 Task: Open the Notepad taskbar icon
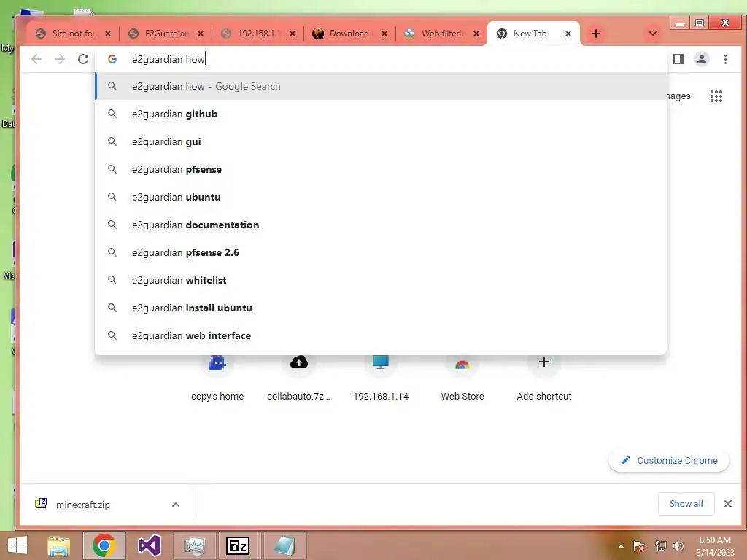click(284, 545)
